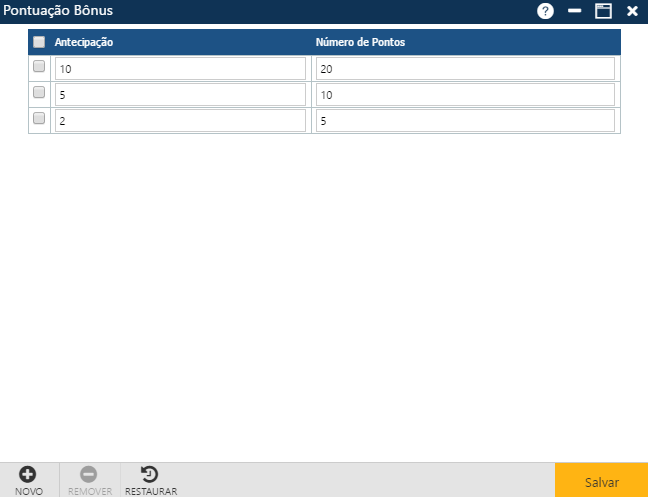Tick the checkbox for Antecipação 2 row
The width and height of the screenshot is (648, 497).
point(39,119)
